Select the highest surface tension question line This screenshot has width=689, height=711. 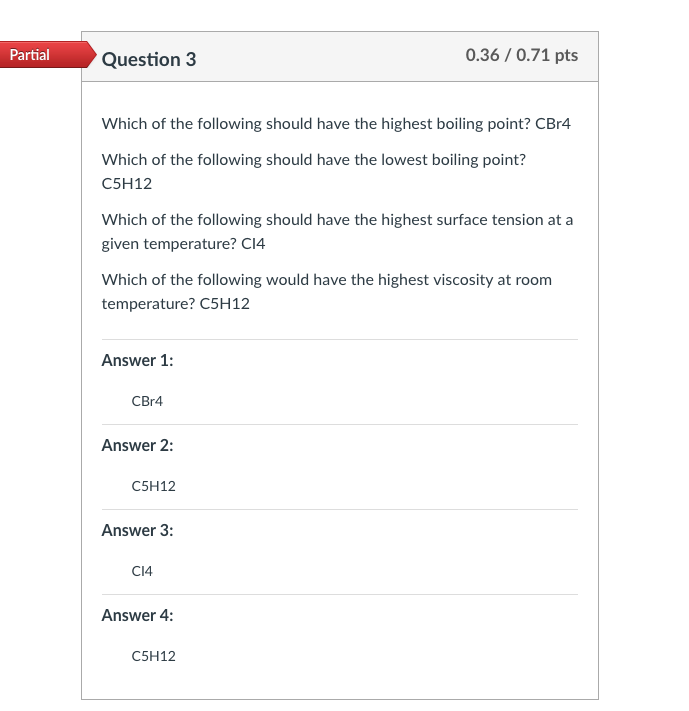(337, 231)
